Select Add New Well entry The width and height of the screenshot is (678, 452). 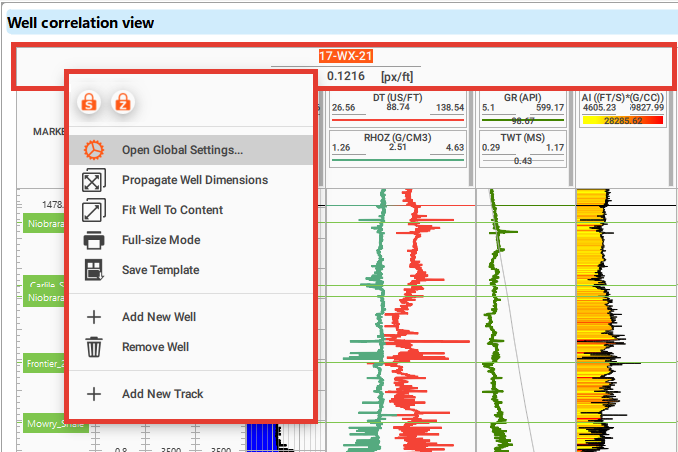coord(191,317)
